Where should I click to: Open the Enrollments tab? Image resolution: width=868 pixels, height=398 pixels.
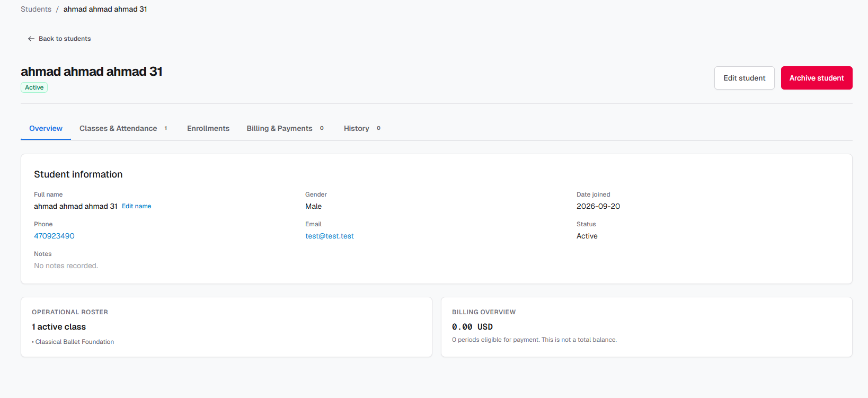point(208,128)
